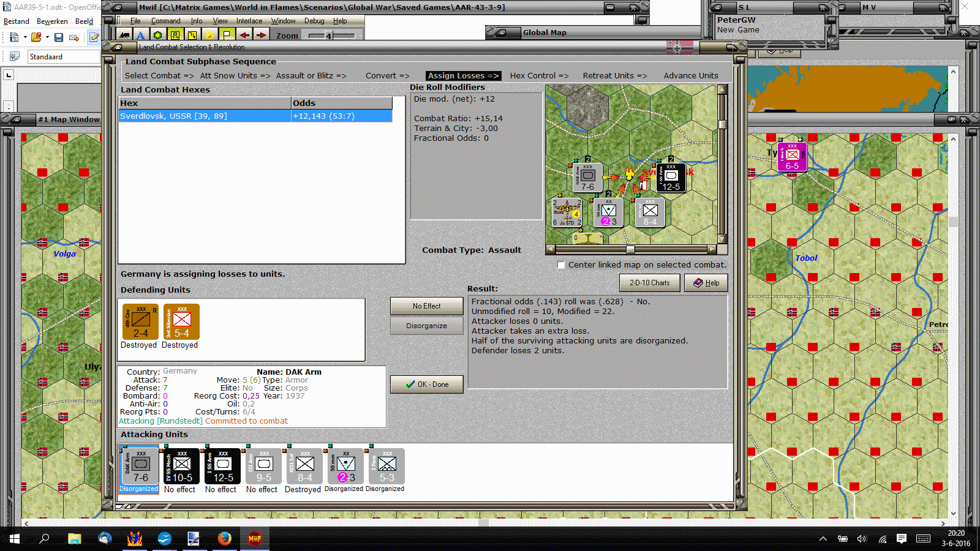Open Firefox from the Windows taskbar
The width and height of the screenshot is (980, 551).
click(225, 539)
